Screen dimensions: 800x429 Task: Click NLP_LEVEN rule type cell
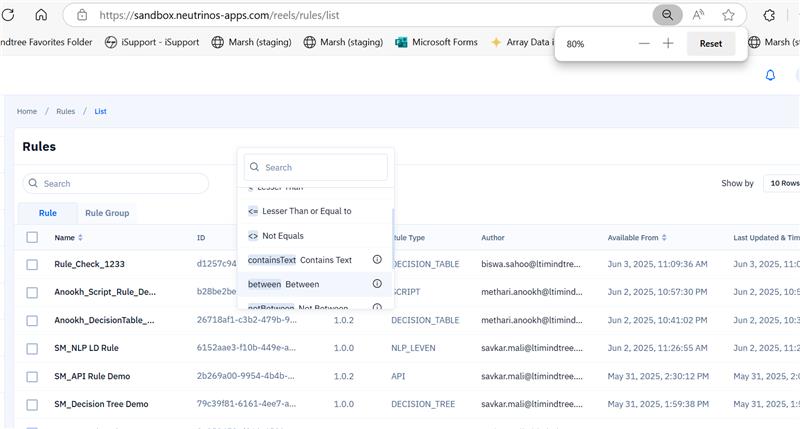tap(413, 348)
